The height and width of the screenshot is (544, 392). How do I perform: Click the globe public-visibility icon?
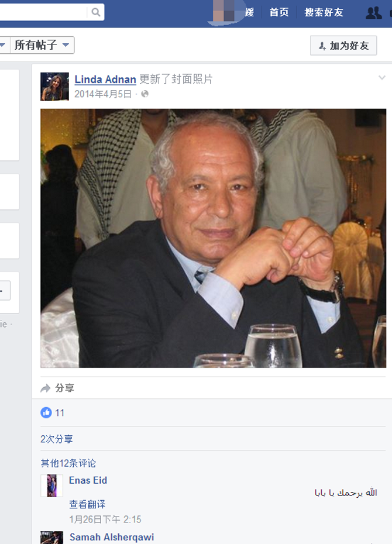click(x=145, y=94)
